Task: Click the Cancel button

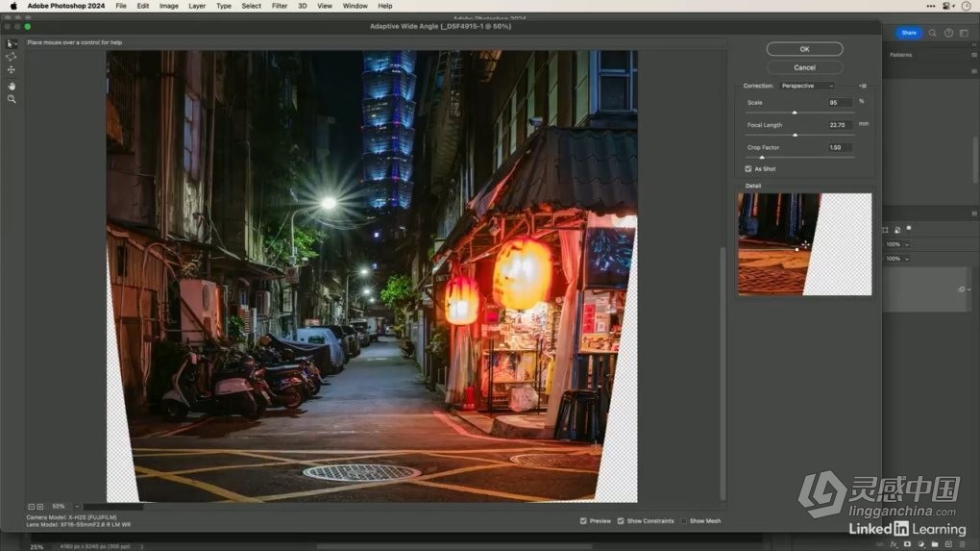Action: point(804,67)
